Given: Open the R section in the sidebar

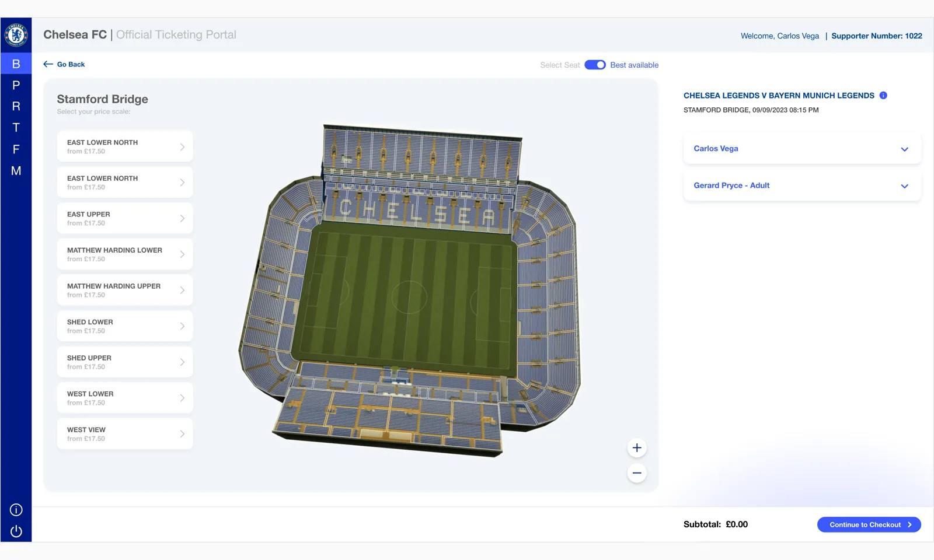Looking at the screenshot, I should pyautogui.click(x=16, y=106).
